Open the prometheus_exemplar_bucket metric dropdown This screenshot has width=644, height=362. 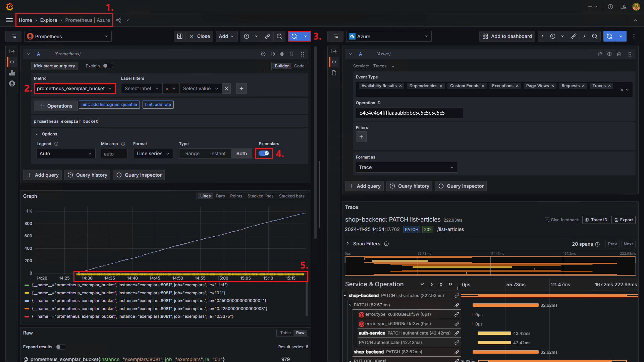click(x=74, y=88)
